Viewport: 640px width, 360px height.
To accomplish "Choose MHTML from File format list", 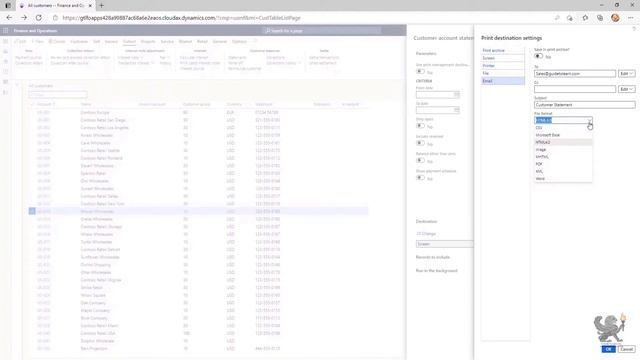I will 563,157.
